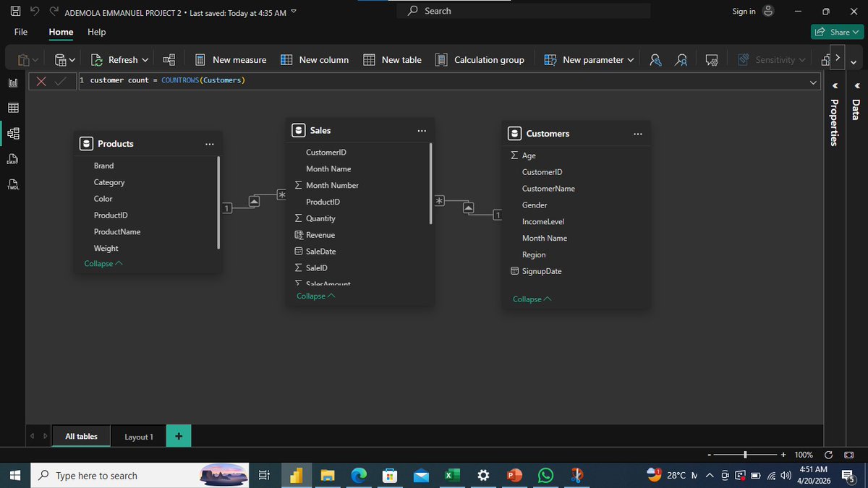Image resolution: width=868 pixels, height=488 pixels.
Task: Click the New measure button
Action: [230, 60]
